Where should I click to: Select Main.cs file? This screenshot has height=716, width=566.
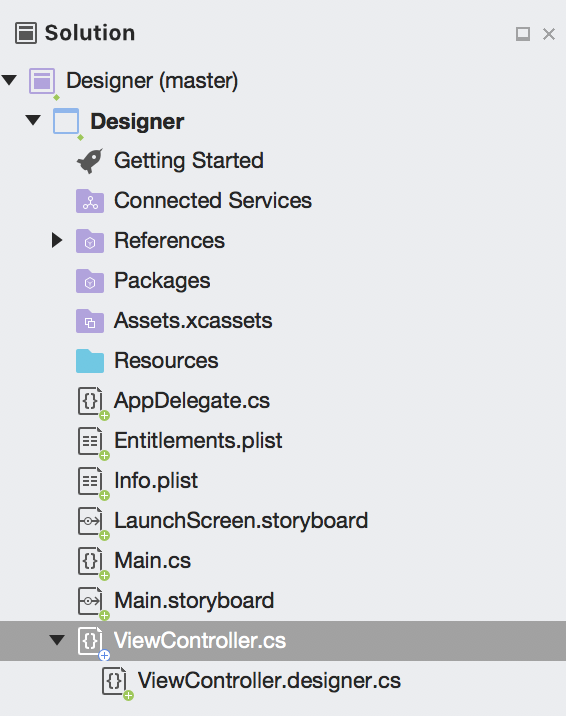click(152, 561)
